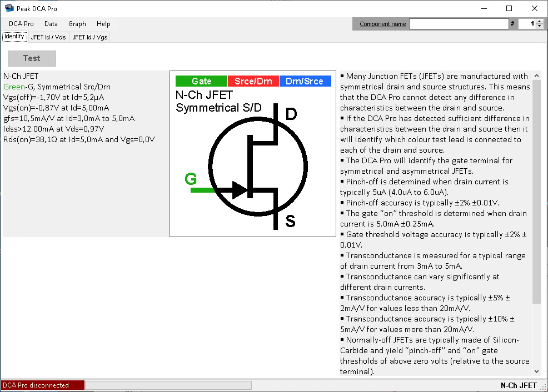
Task: Switch to the Identify tab
Action: [14, 37]
